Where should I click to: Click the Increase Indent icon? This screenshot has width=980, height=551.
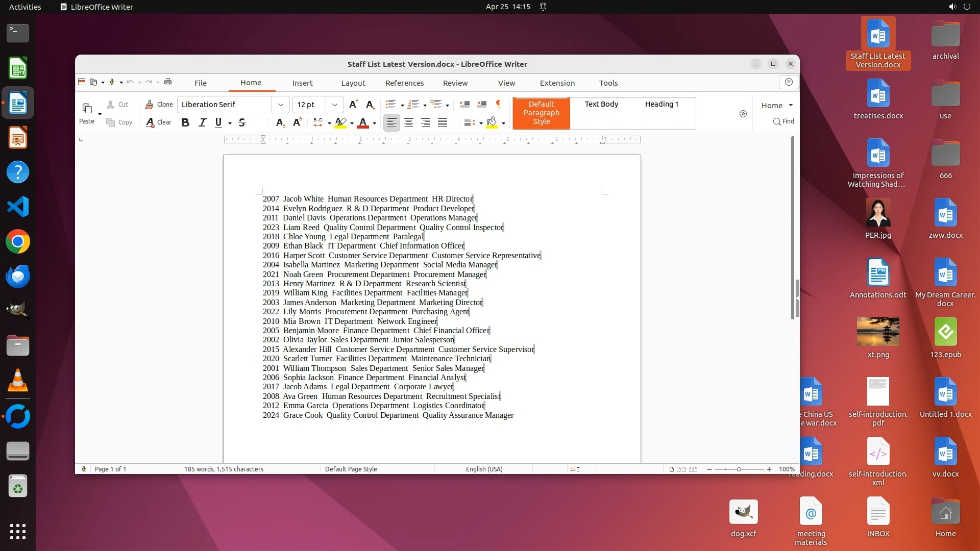point(464,105)
